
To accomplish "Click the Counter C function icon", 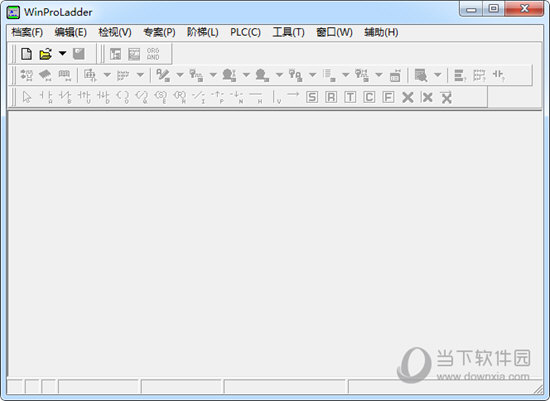I will pos(369,97).
